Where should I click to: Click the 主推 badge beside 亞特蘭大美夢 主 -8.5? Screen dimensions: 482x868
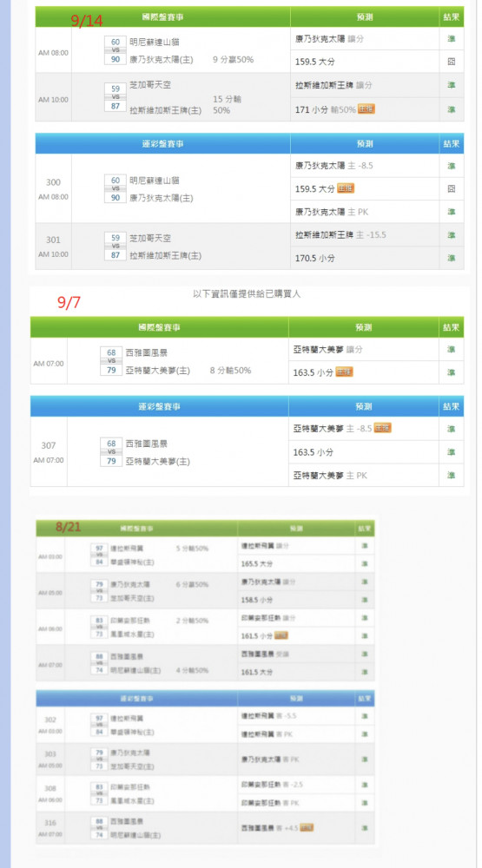click(382, 428)
